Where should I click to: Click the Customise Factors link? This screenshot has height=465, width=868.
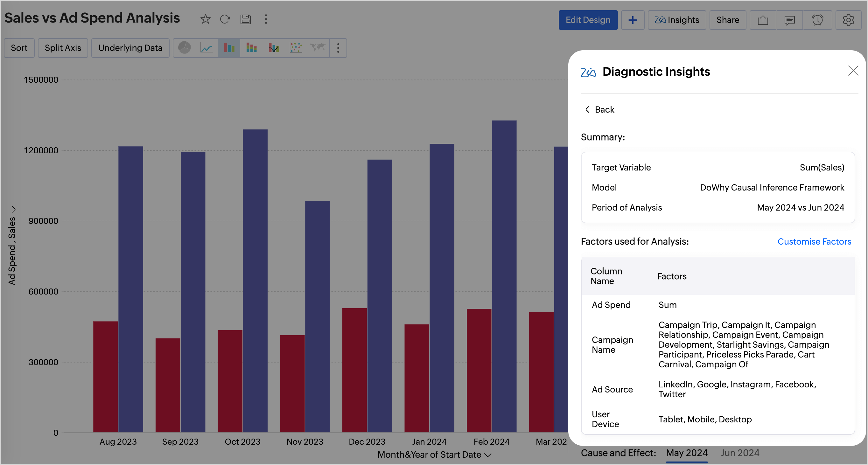coord(814,241)
